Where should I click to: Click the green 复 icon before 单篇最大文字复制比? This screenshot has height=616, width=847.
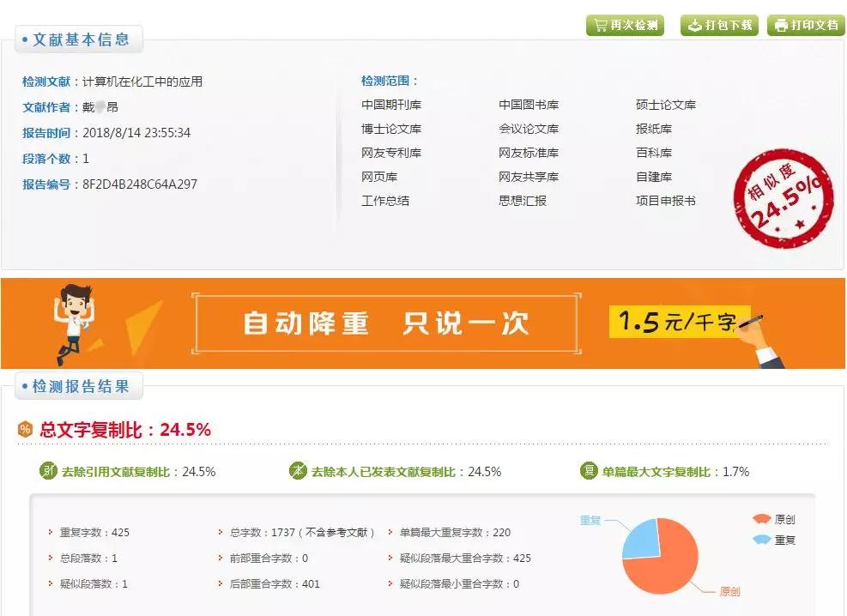coord(589,471)
